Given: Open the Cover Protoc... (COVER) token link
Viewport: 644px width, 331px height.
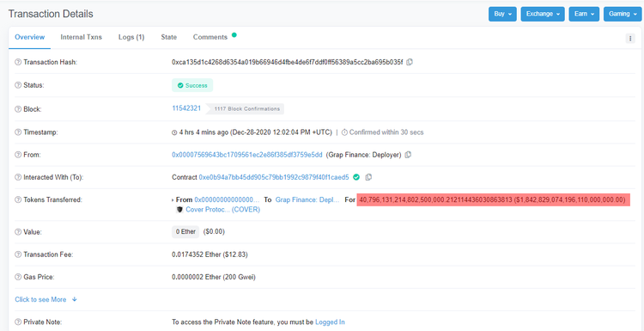Looking at the screenshot, I should pos(223,209).
